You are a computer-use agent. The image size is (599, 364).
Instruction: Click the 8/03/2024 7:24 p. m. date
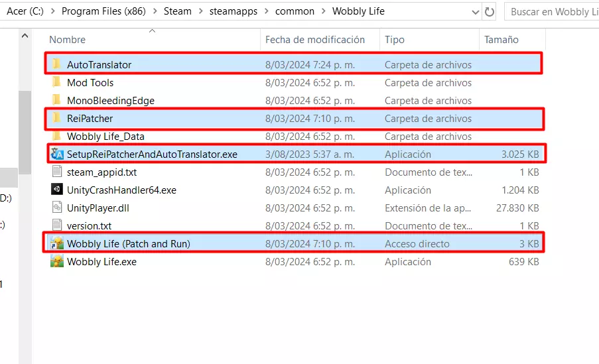pos(310,64)
